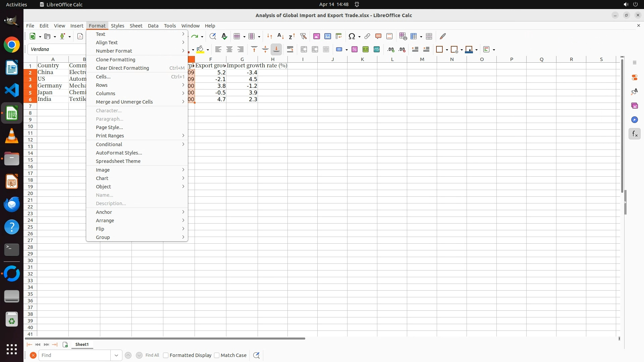Screen dimensions: 644x362
Task: Apply the yellow background color swatch
Action: click(200, 49)
